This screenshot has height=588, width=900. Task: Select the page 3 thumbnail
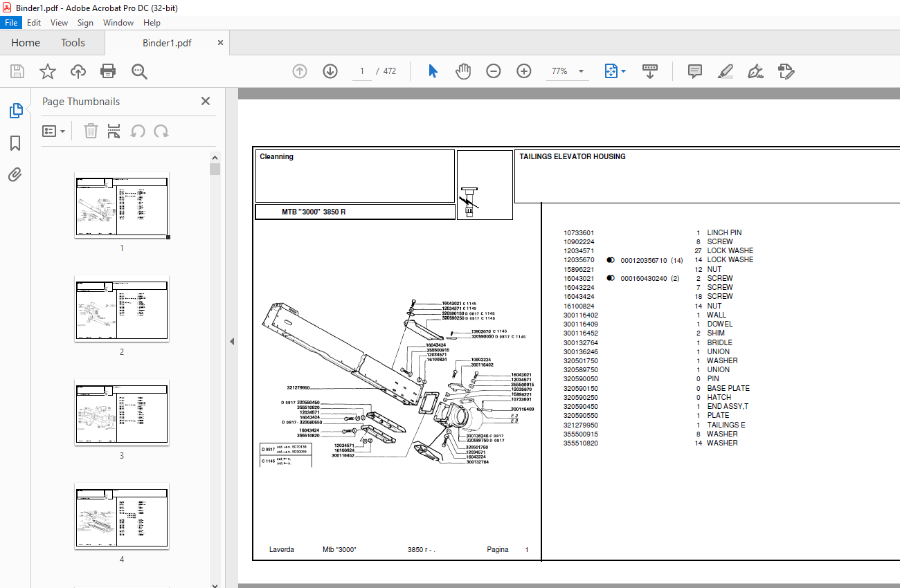coord(122,412)
